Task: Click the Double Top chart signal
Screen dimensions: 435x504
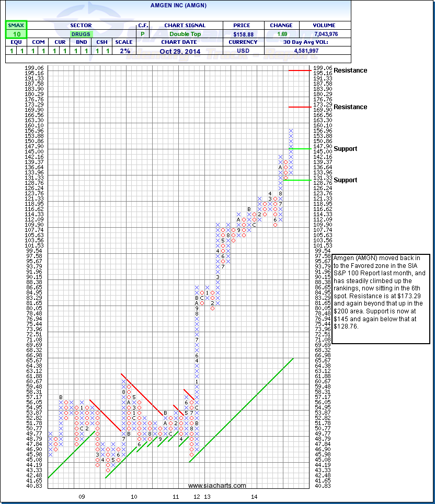Action: click(185, 34)
